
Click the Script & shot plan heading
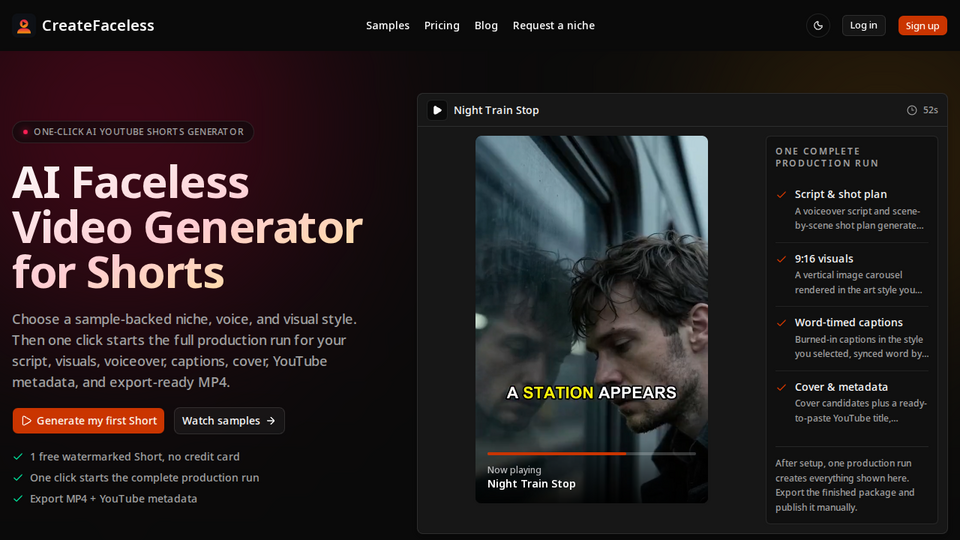point(841,194)
